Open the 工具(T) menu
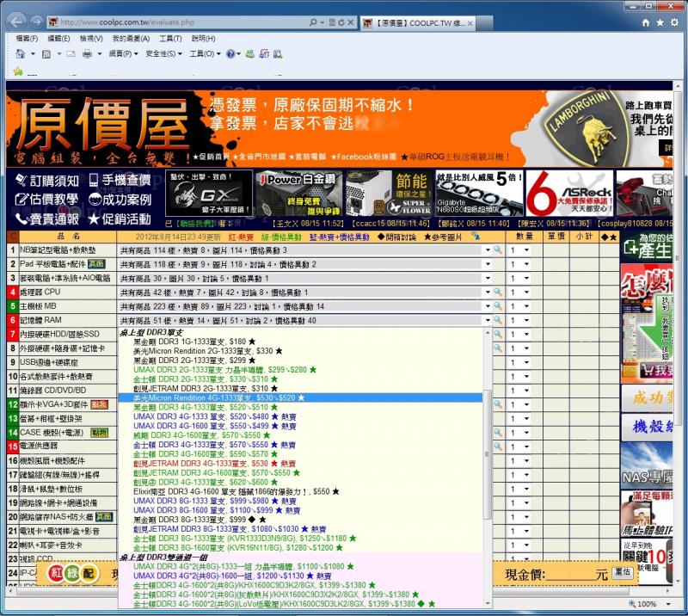The image size is (688, 616). point(170,39)
